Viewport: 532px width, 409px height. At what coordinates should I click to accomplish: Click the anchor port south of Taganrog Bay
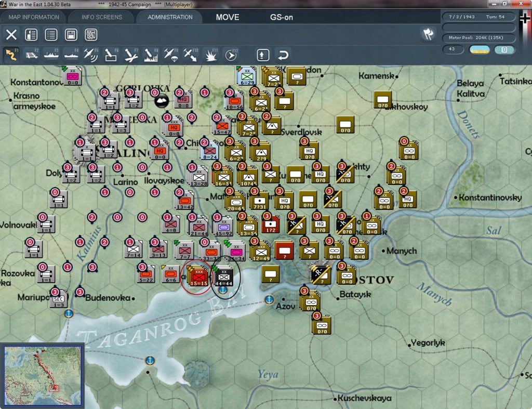tap(150, 360)
